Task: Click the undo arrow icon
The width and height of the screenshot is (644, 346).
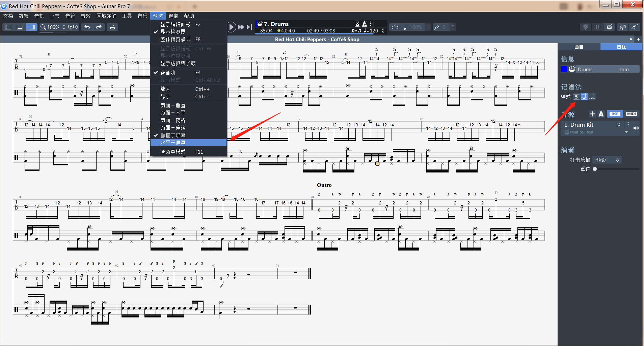Action: (87, 27)
